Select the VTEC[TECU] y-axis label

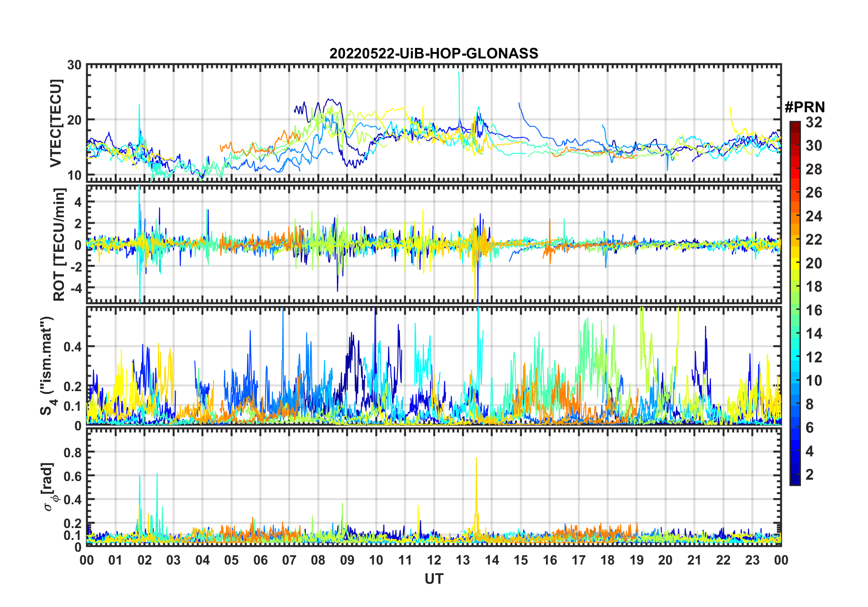coord(56,124)
